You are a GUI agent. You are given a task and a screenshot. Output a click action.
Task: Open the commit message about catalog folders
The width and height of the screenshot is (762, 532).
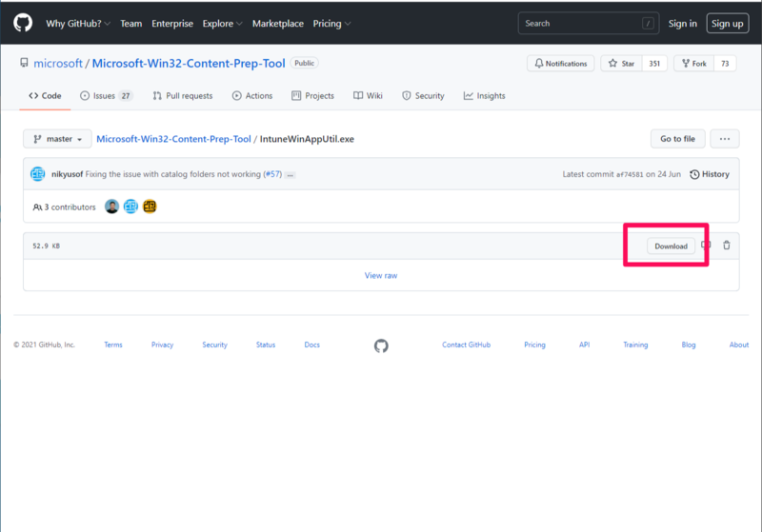pyautogui.click(x=173, y=174)
